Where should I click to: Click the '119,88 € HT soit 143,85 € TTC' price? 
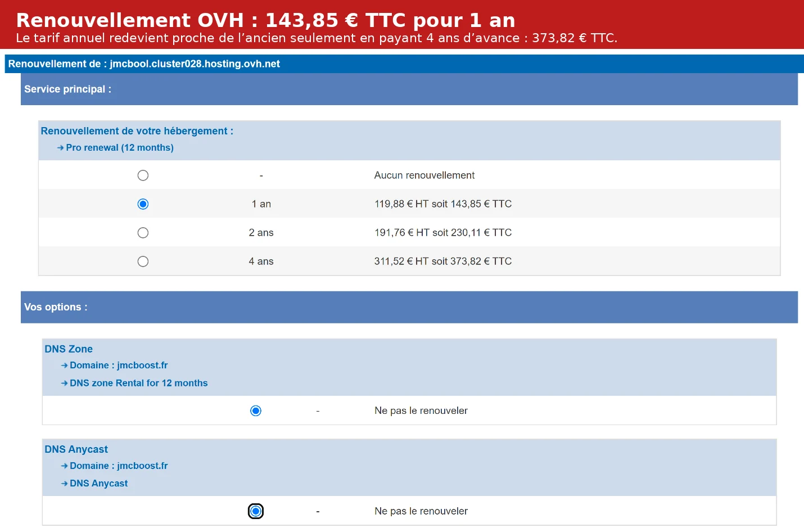point(443,204)
